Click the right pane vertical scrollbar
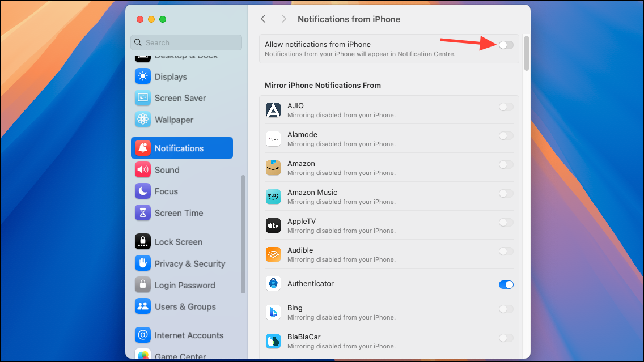Image resolution: width=644 pixels, height=362 pixels. tap(527, 53)
